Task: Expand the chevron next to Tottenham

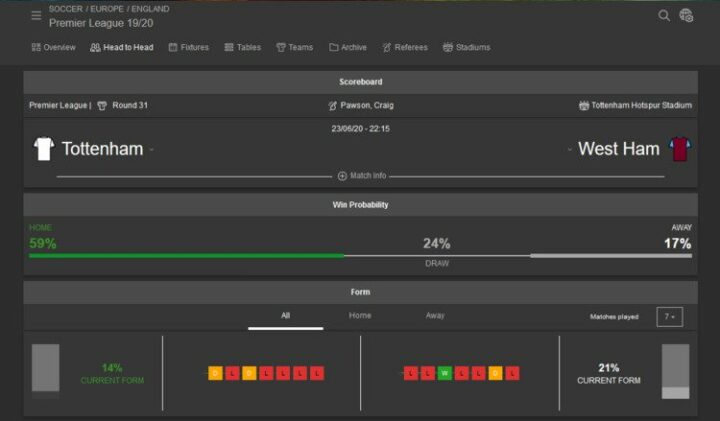Action: [152, 150]
